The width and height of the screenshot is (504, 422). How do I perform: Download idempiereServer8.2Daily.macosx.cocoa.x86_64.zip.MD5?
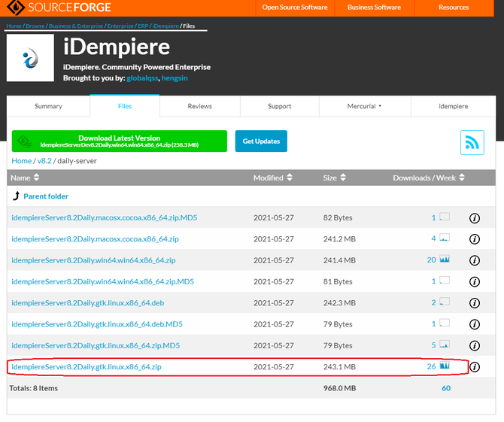coord(105,217)
